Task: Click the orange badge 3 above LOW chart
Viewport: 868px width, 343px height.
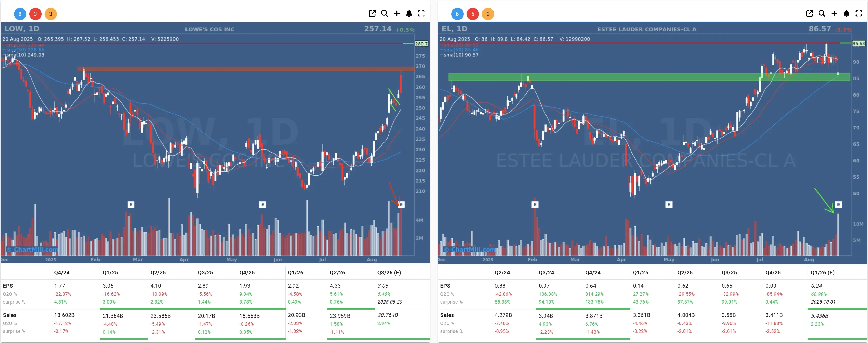Action: pyautogui.click(x=51, y=14)
